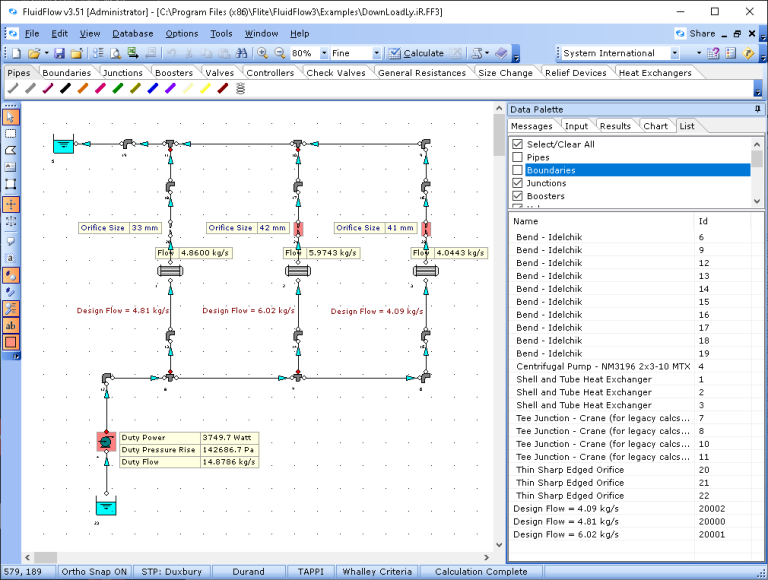Open the 80% zoom dropdown
Screen dimensions: 768x580
324,53
